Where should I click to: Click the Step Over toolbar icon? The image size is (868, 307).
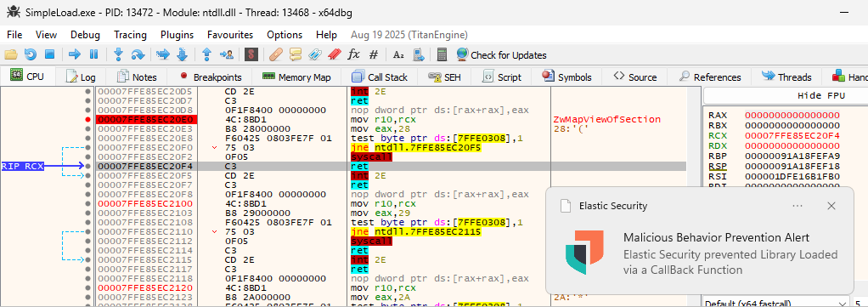(138, 55)
